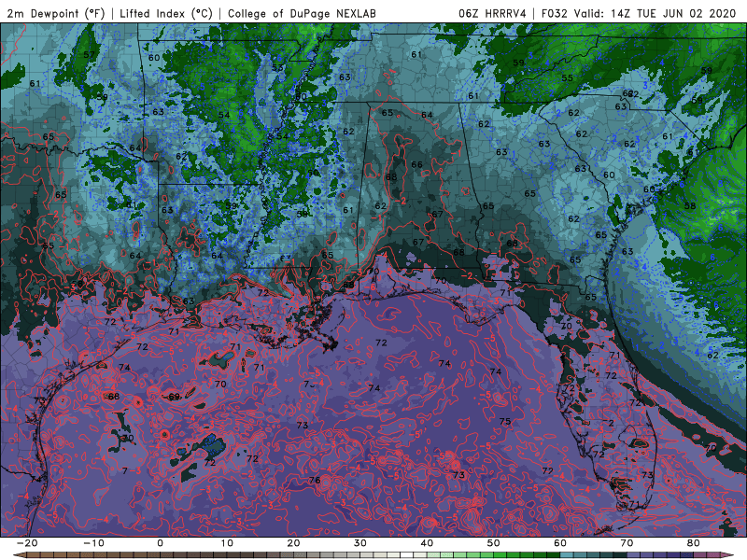
Task: Click the '06Z HRRRV4' model run label
Action: tap(492, 13)
